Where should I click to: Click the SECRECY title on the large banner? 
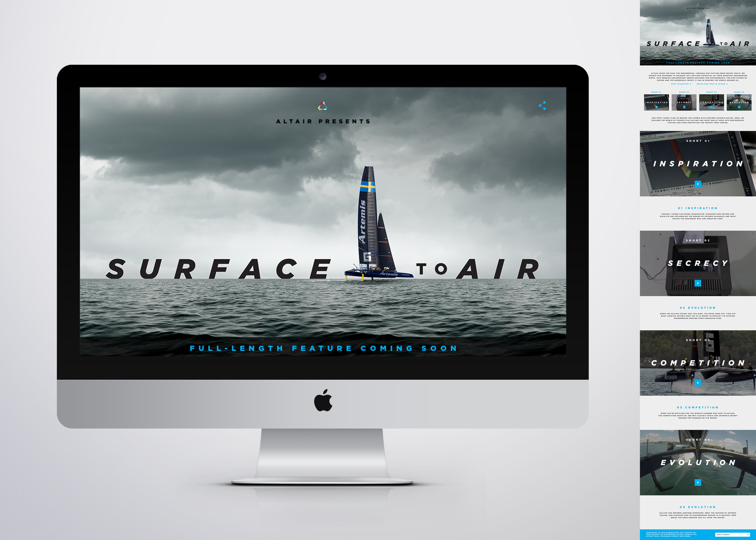pyautogui.click(x=698, y=263)
